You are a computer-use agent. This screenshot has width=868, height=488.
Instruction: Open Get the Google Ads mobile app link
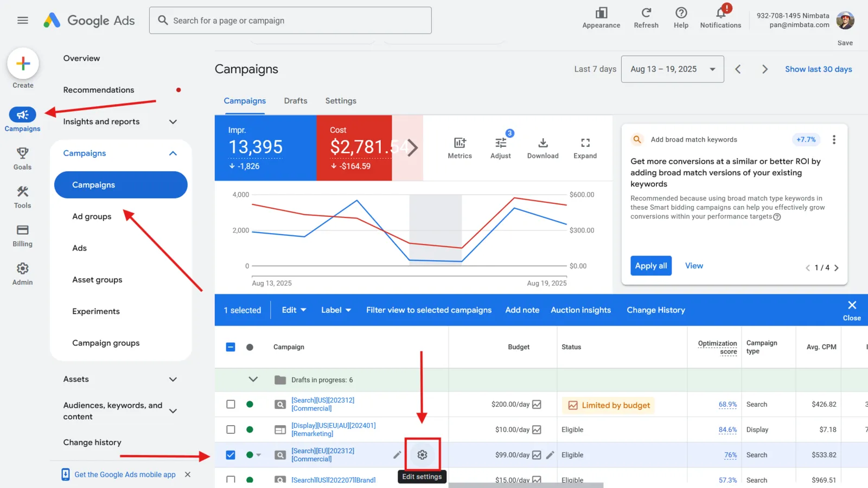pos(125,474)
